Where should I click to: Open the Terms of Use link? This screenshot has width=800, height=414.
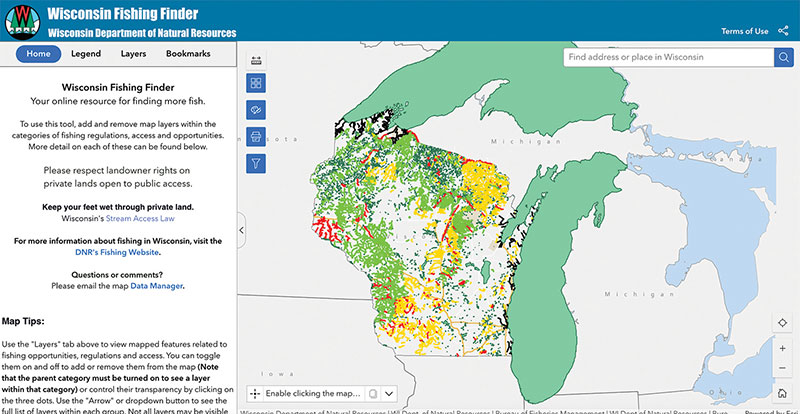(x=744, y=31)
